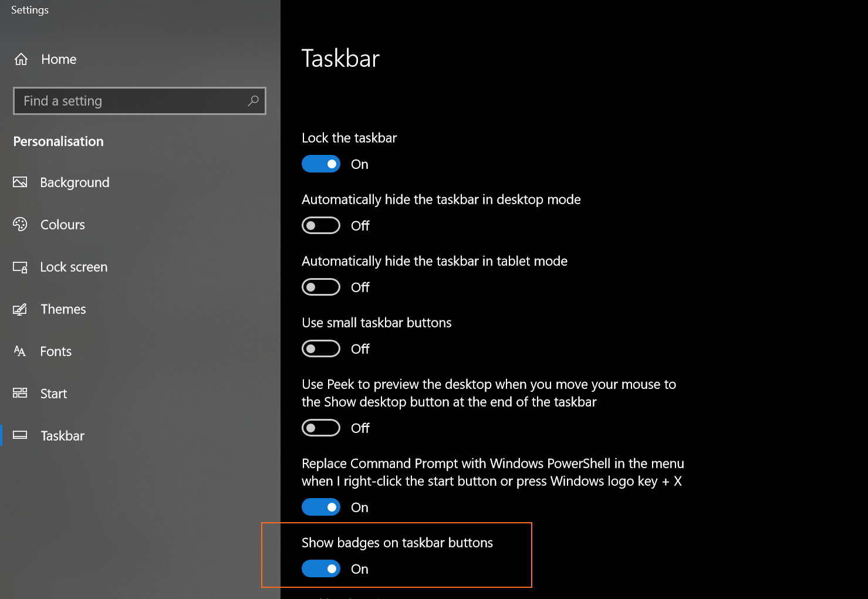Select the Background picture icon

tap(20, 182)
